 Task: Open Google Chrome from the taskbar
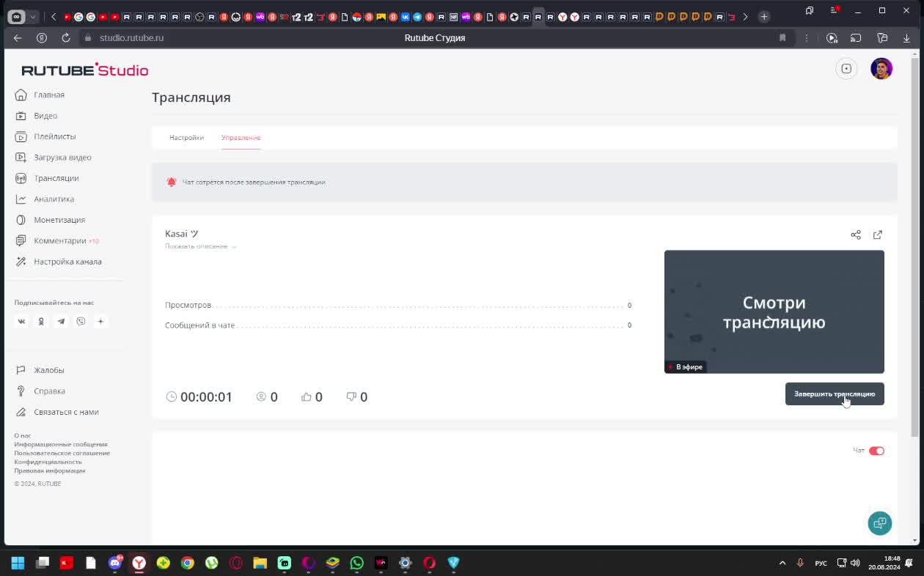[x=188, y=563]
